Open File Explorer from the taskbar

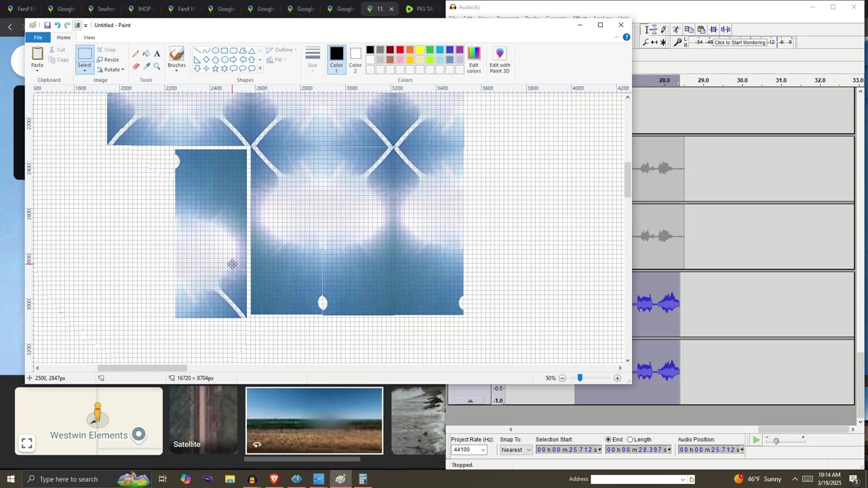pyautogui.click(x=230, y=479)
